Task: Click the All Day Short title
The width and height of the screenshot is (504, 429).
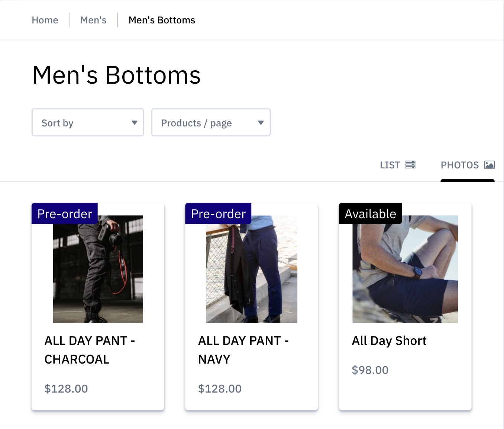Action: click(389, 341)
